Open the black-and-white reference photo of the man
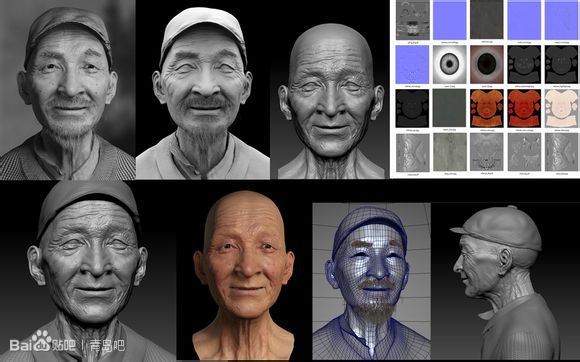The image size is (580, 362). (x=67, y=90)
